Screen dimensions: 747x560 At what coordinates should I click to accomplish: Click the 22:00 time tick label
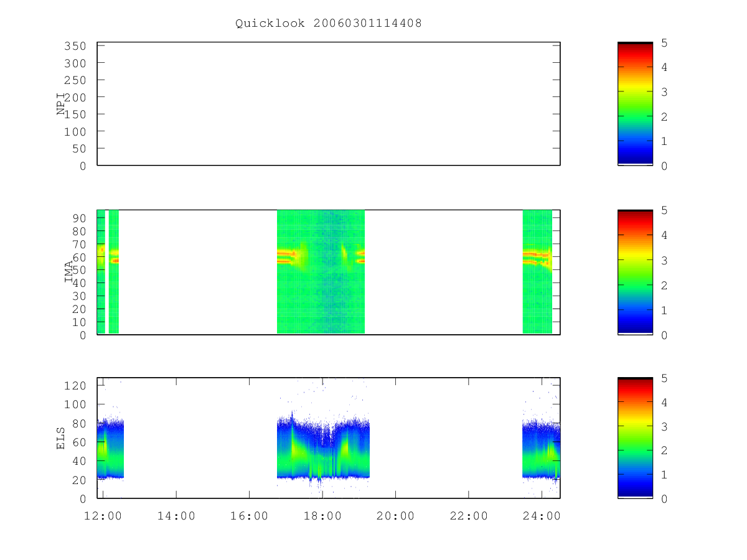click(x=469, y=516)
